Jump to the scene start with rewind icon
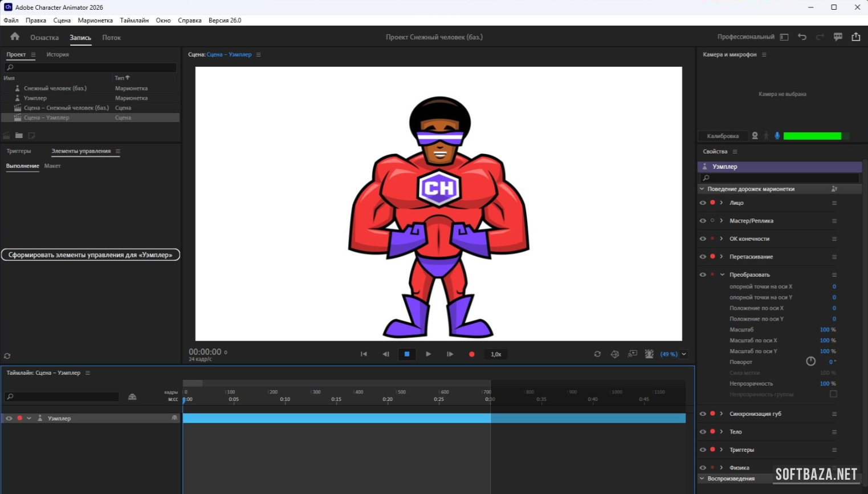 [x=364, y=354]
